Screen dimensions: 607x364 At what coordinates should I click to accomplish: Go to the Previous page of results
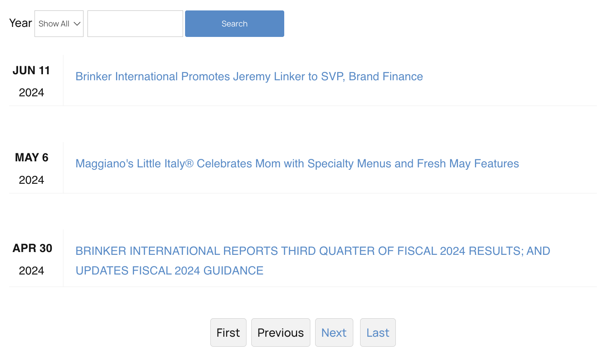281,333
